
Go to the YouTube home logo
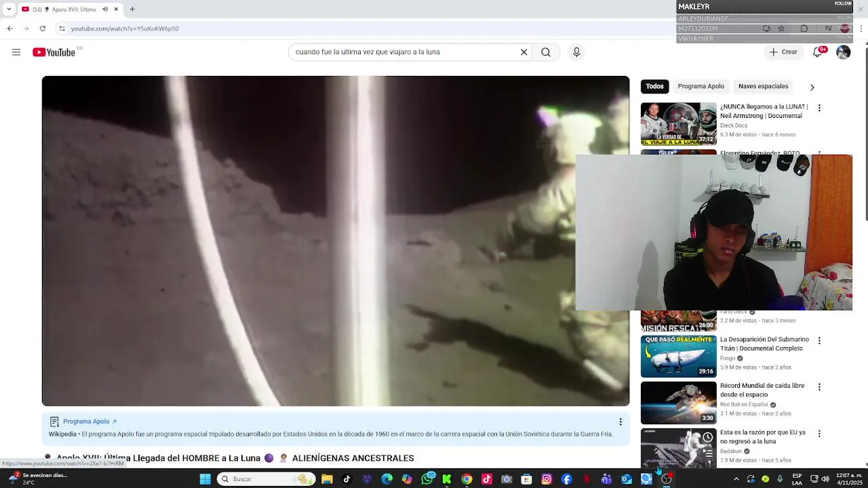(x=54, y=52)
